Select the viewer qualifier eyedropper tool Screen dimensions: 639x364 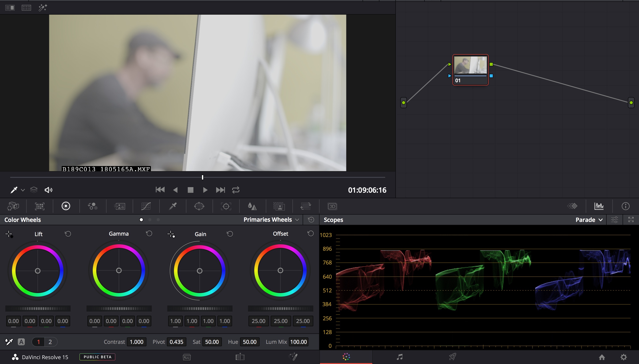point(14,190)
